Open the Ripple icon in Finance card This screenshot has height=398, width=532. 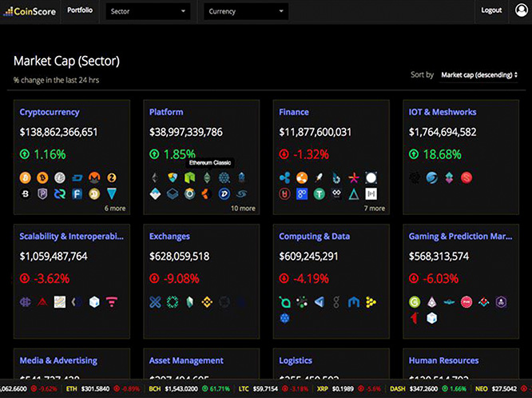click(x=284, y=177)
